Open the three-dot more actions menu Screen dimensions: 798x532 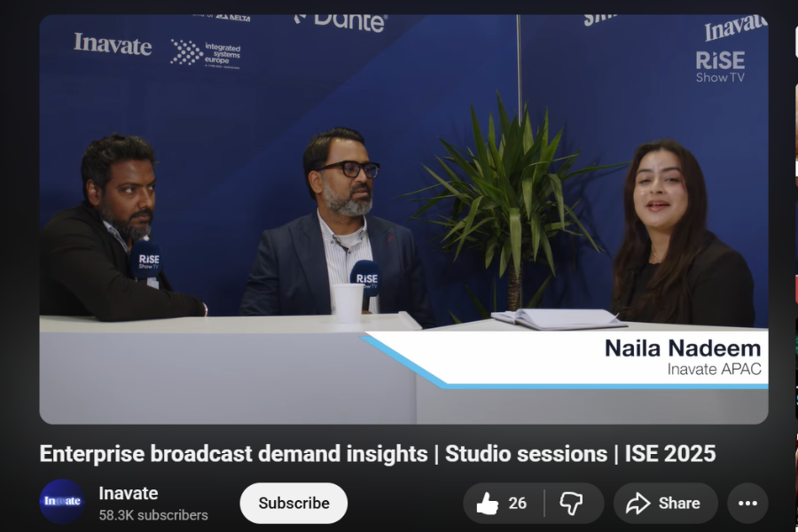pos(747,504)
